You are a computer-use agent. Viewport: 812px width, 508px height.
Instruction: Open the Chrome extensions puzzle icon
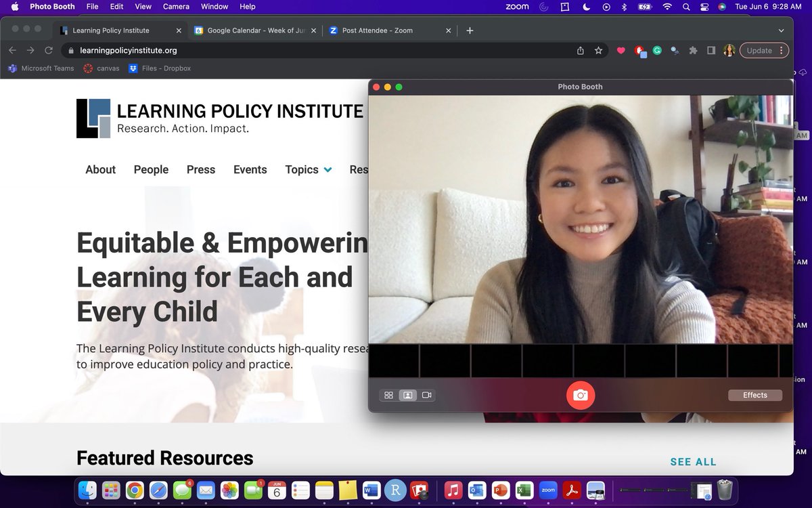693,50
